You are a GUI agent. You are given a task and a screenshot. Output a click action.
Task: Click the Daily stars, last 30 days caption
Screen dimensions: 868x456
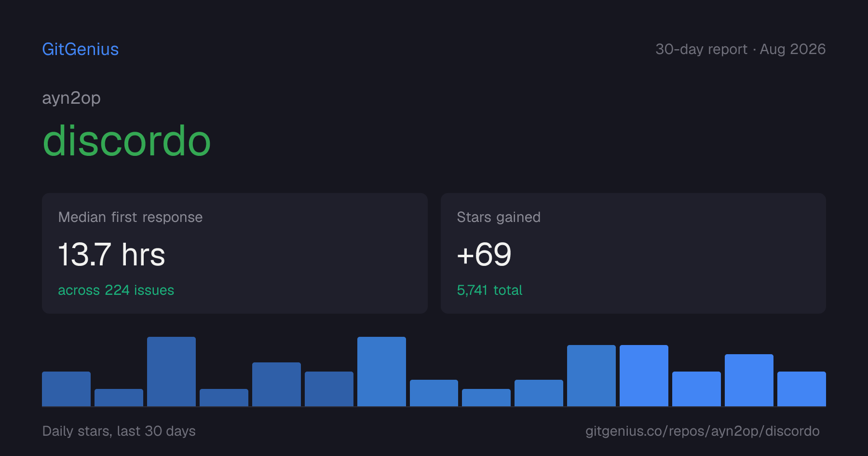point(119,431)
